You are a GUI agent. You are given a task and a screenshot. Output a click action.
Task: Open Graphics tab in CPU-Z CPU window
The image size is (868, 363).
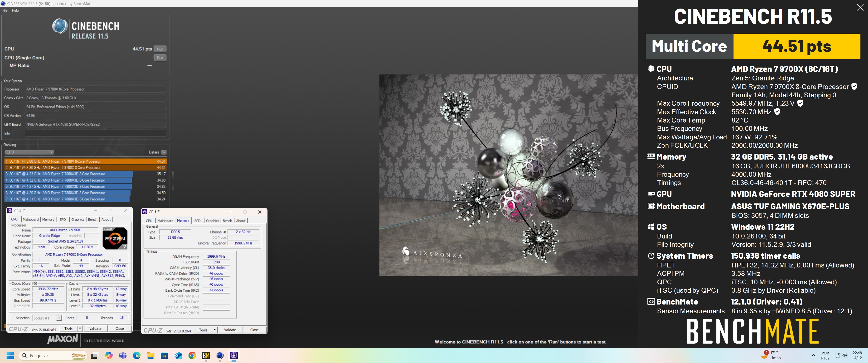[x=78, y=220]
